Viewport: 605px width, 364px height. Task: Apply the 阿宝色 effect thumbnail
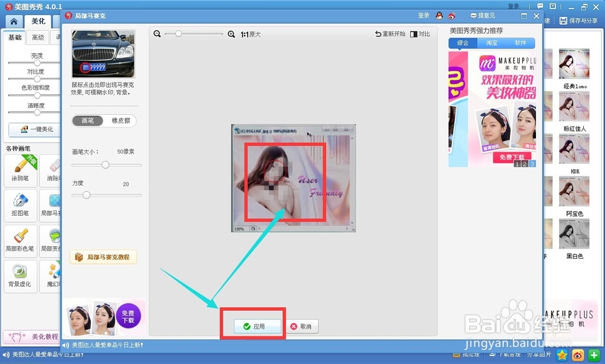574,192
